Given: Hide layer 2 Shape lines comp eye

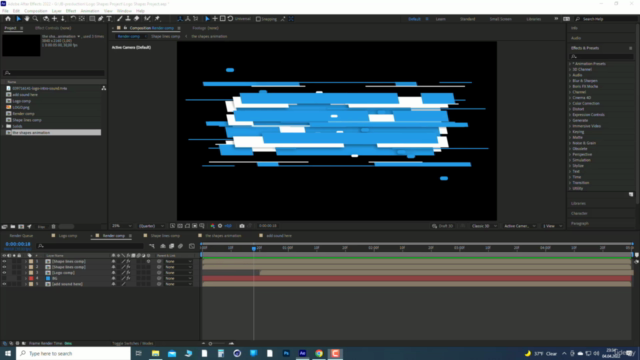Looking at the screenshot, I should (x=4, y=267).
